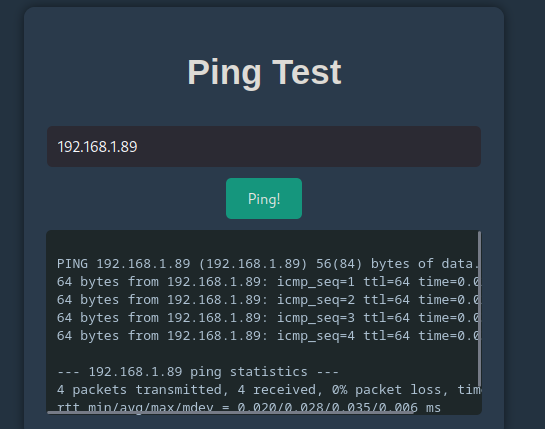Click the horizontal scrollbar under ping output

[x=230, y=412]
